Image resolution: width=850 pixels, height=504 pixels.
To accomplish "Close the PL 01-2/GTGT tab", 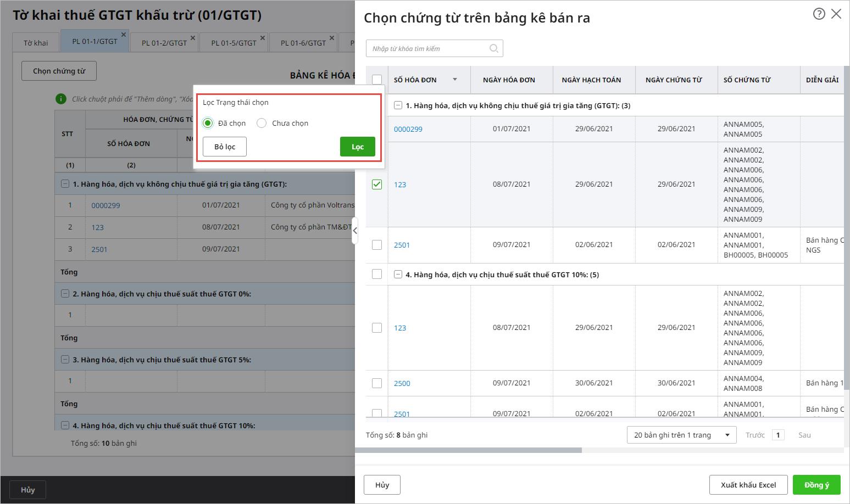I will [193, 38].
